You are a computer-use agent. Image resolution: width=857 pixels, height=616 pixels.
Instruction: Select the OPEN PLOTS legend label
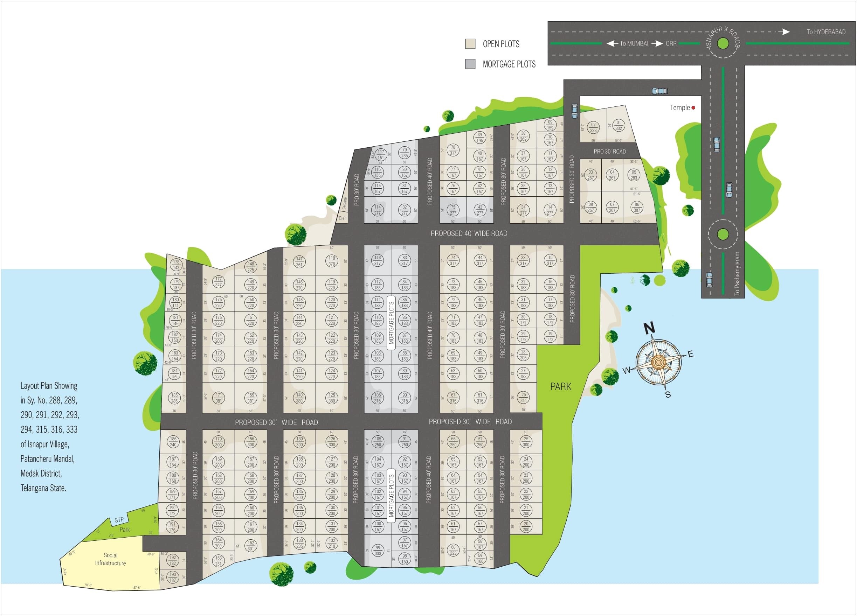501,44
